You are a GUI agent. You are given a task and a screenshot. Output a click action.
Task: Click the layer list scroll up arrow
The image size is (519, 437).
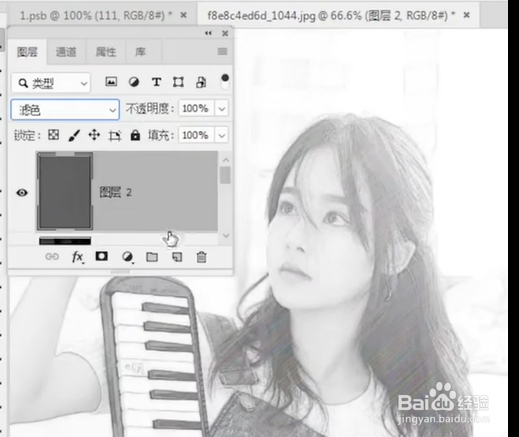pos(226,160)
